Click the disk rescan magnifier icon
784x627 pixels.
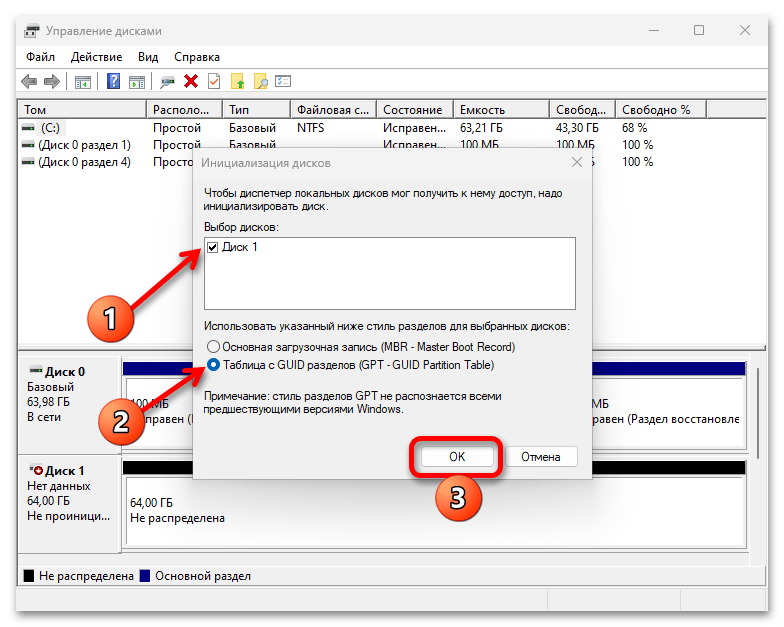tap(167, 82)
